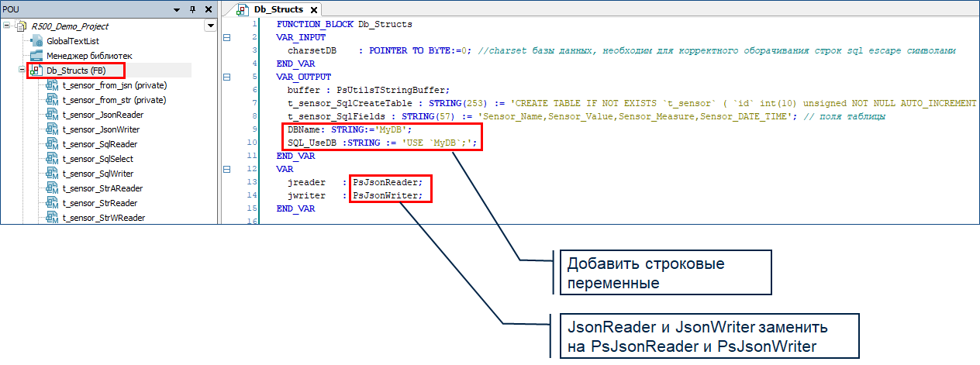Pin the POU panel with pushpin icon
Image resolution: width=980 pixels, height=365 pixels.
point(193,9)
